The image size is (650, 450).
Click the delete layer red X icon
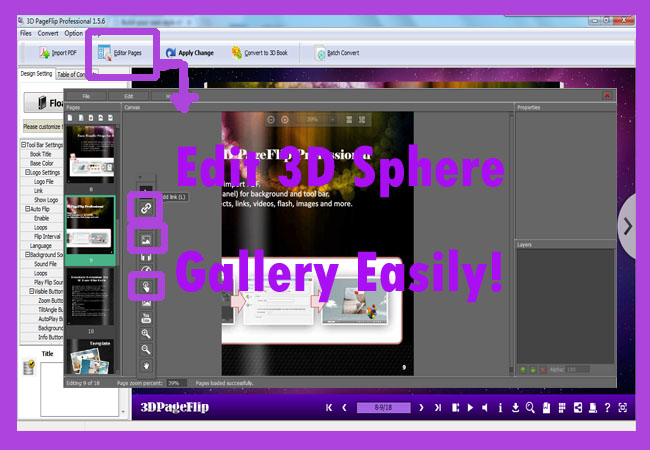coord(543,370)
